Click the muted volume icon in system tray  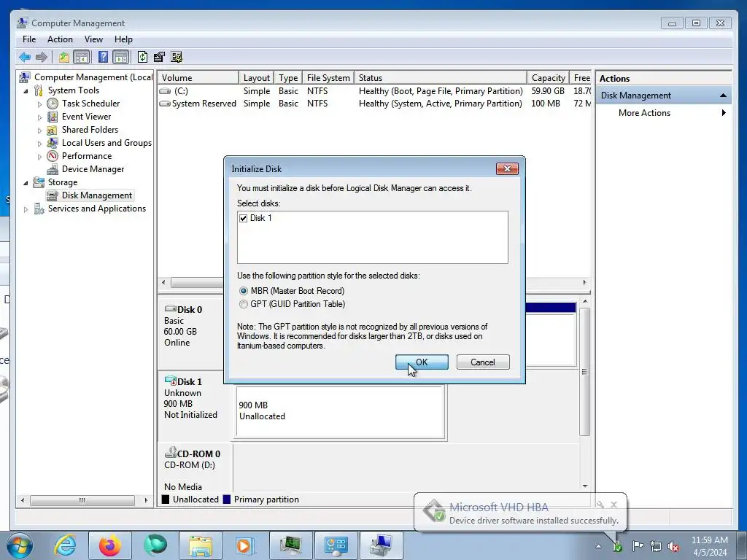(x=673, y=547)
